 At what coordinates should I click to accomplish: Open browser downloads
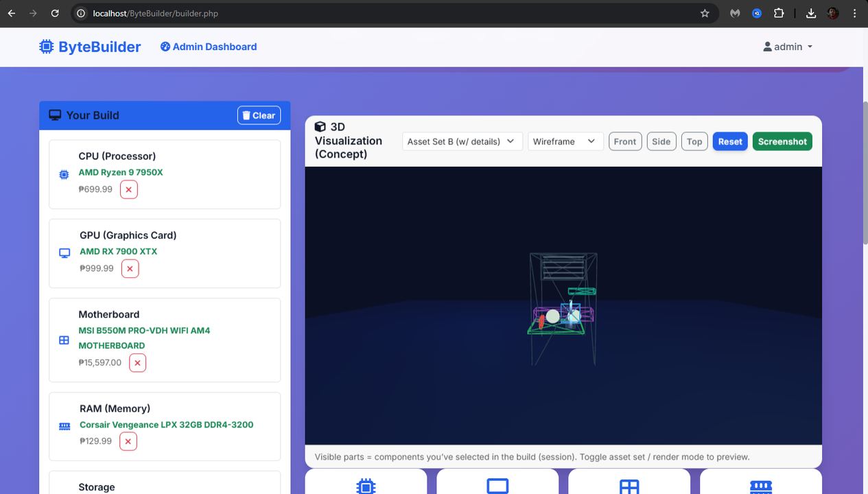point(811,13)
